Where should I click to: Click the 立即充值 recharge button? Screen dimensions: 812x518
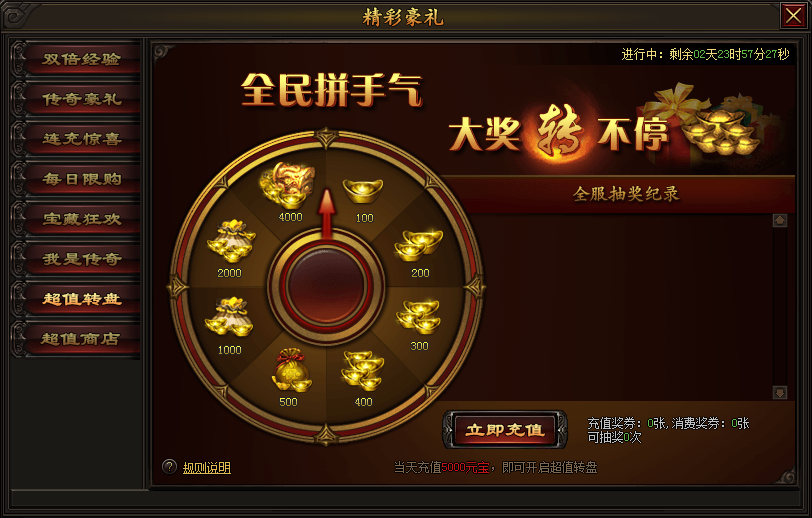point(505,430)
